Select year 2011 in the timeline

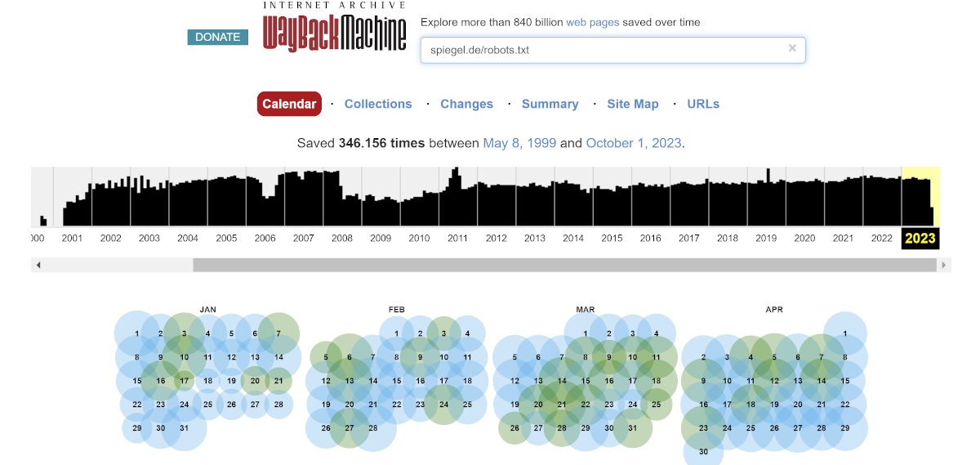pos(457,238)
